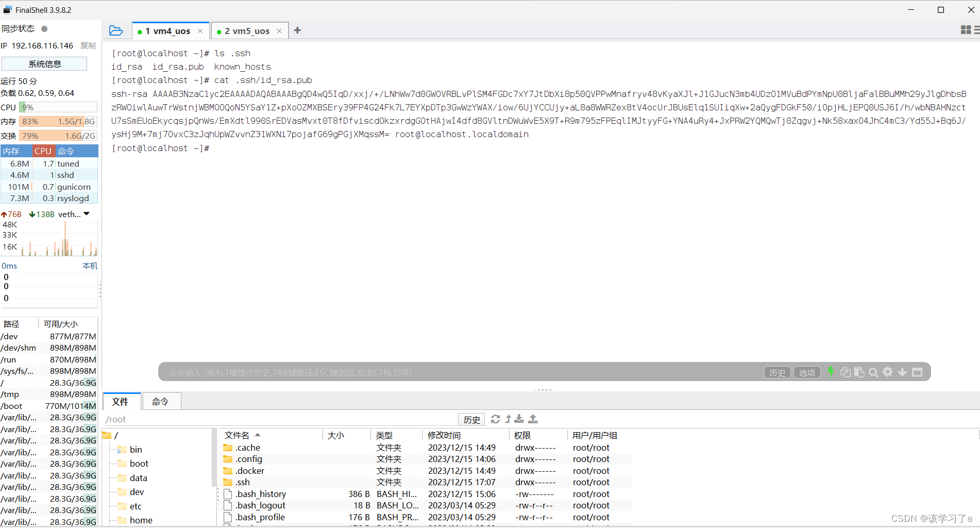Image resolution: width=980 pixels, height=528 pixels.
Task: Select the 命令 process column header
Action: (77, 151)
